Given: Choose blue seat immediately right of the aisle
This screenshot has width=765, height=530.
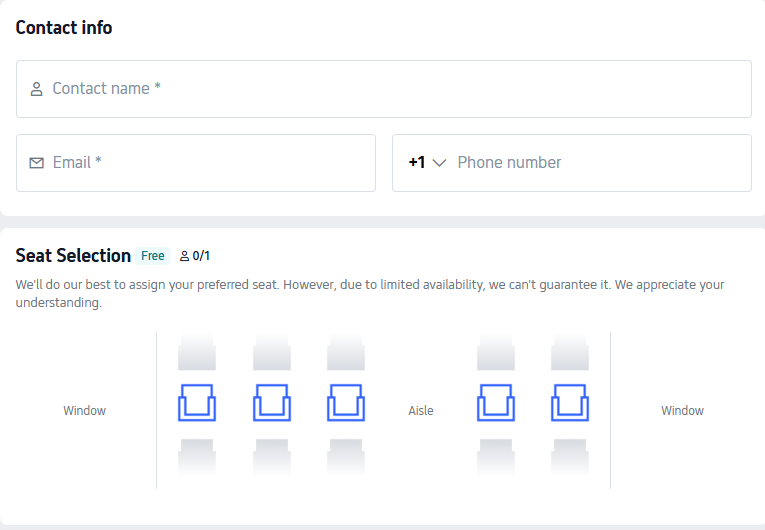Looking at the screenshot, I should (x=496, y=402).
